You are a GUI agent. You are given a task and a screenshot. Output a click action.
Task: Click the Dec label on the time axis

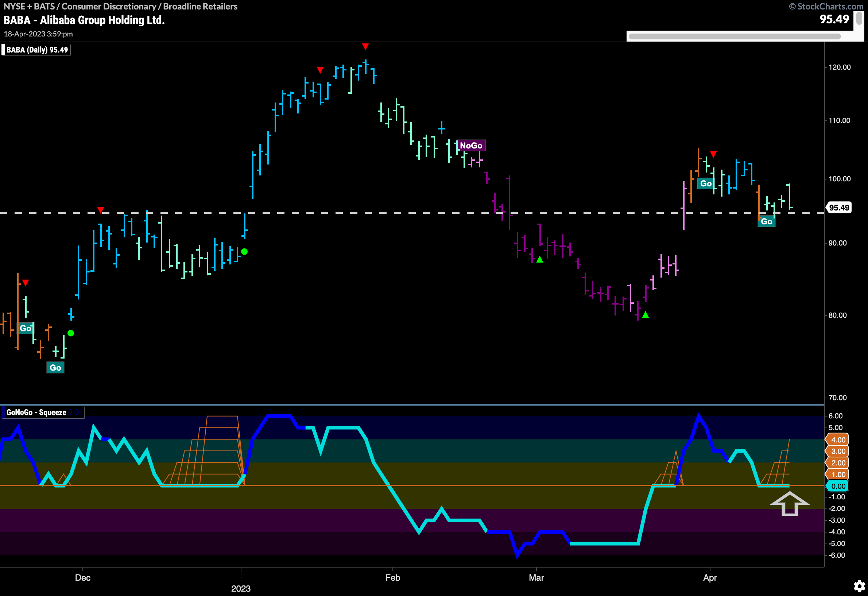pyautogui.click(x=82, y=577)
